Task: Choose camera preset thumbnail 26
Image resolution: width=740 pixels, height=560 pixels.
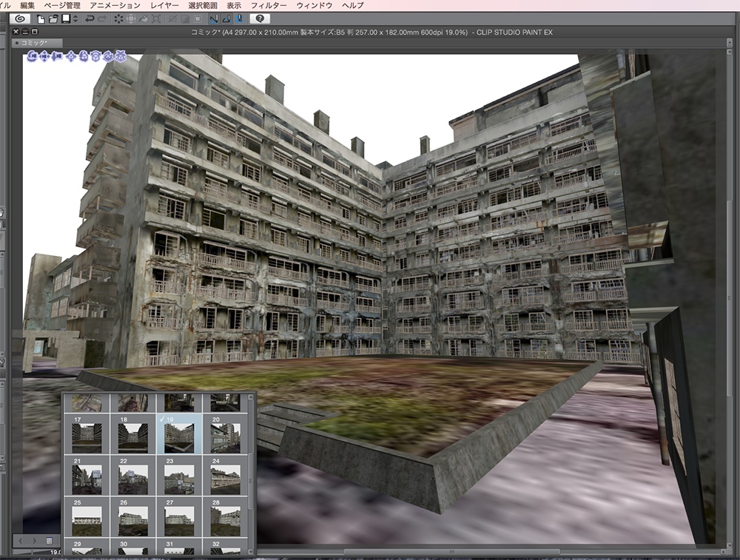Action: tap(132, 518)
